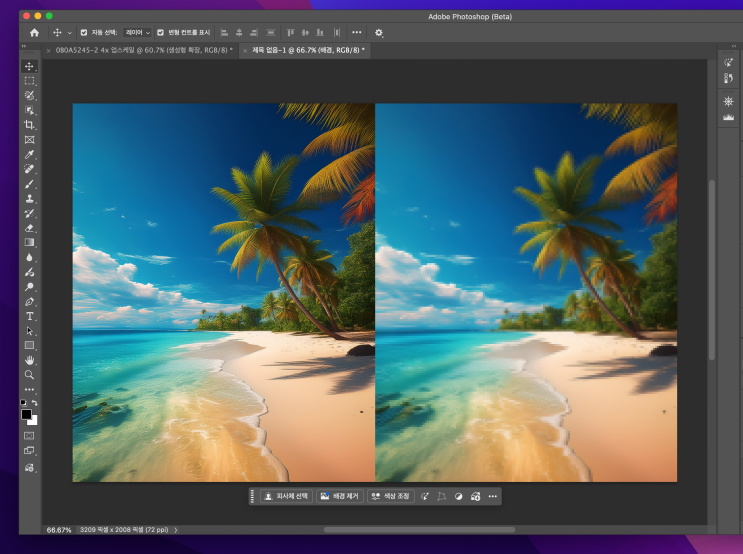This screenshot has width=743, height=554.
Task: Reset to default foreground and background colors
Action: click(24, 403)
